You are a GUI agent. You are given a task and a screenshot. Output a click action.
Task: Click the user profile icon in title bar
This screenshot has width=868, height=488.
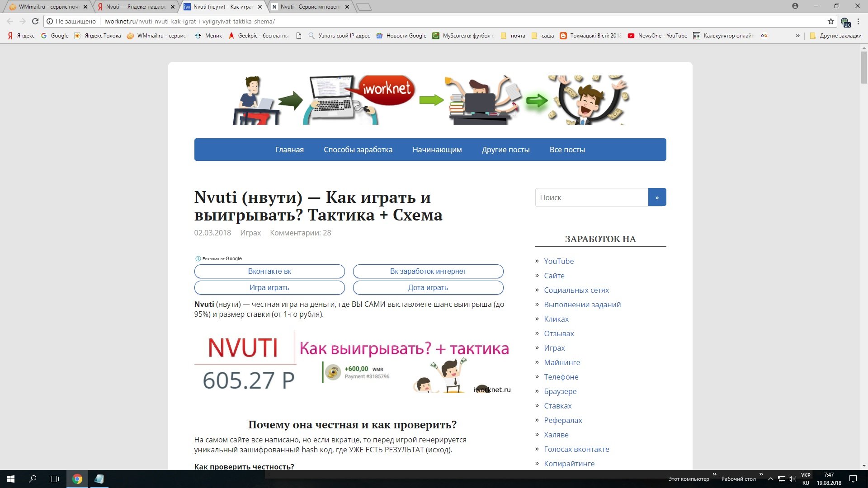click(x=795, y=6)
